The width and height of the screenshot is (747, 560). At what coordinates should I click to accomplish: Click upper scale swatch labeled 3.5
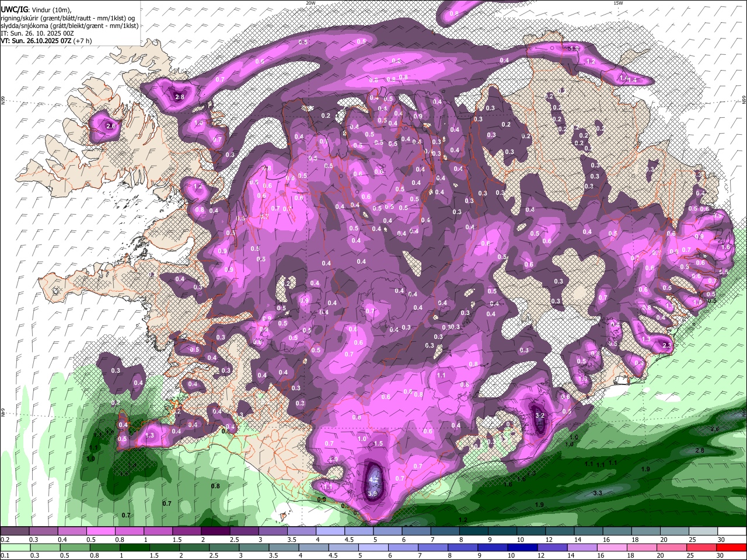pyautogui.click(x=301, y=531)
